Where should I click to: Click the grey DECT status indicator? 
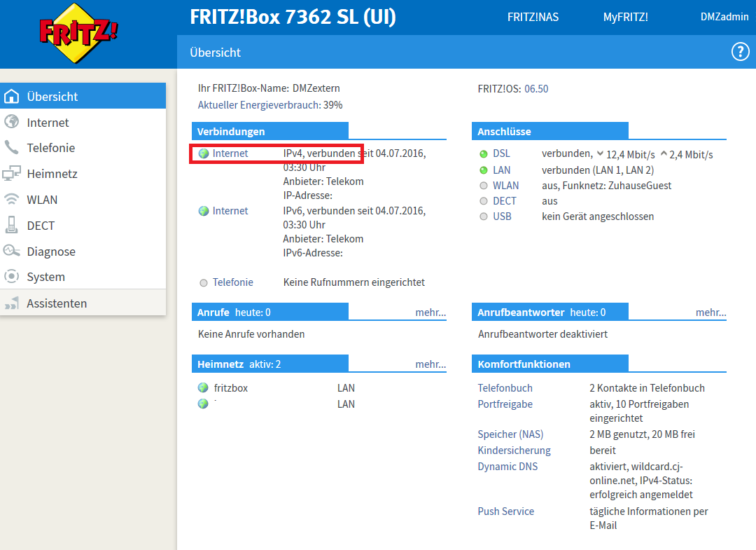pyautogui.click(x=484, y=200)
